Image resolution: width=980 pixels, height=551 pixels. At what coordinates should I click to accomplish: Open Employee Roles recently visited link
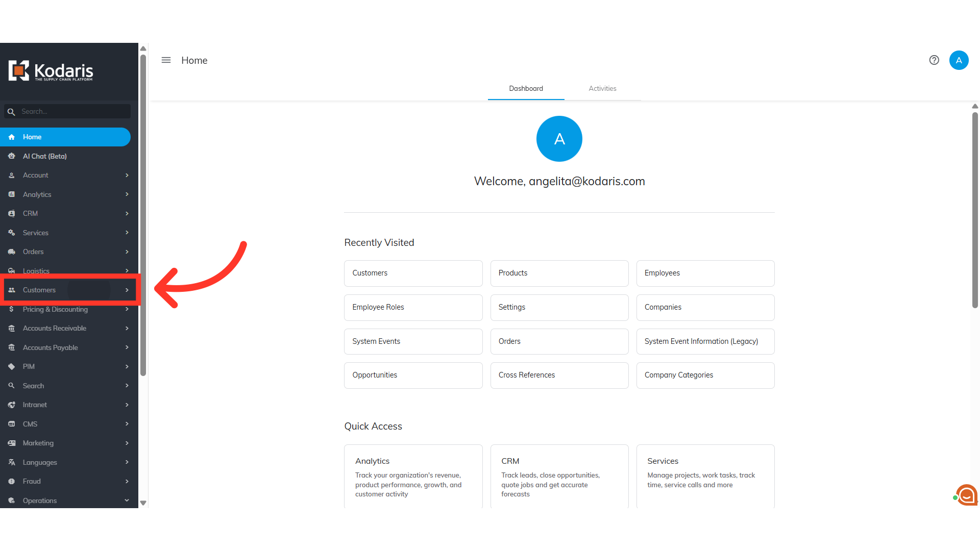click(x=413, y=307)
